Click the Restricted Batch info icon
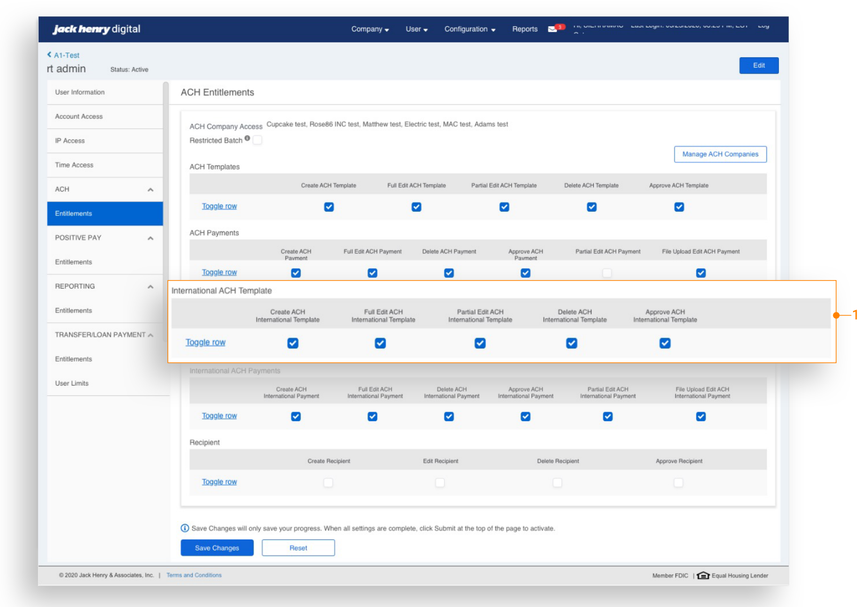The width and height of the screenshot is (868, 607). click(247, 138)
